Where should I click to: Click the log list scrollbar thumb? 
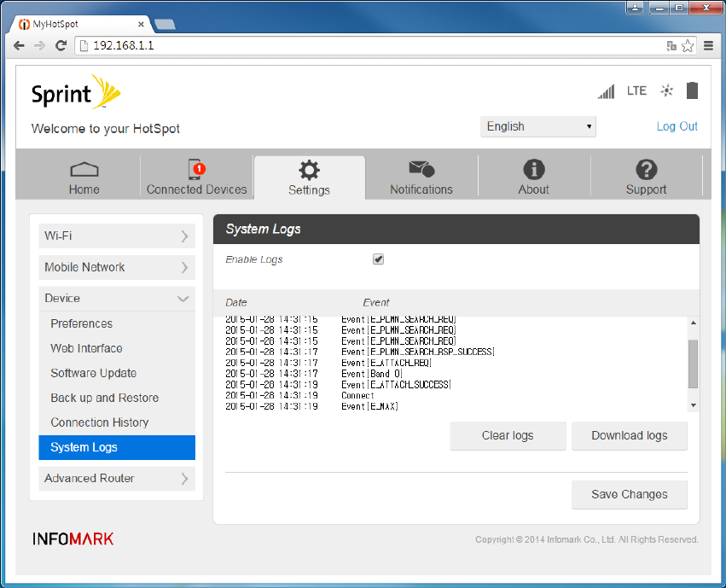(x=693, y=364)
